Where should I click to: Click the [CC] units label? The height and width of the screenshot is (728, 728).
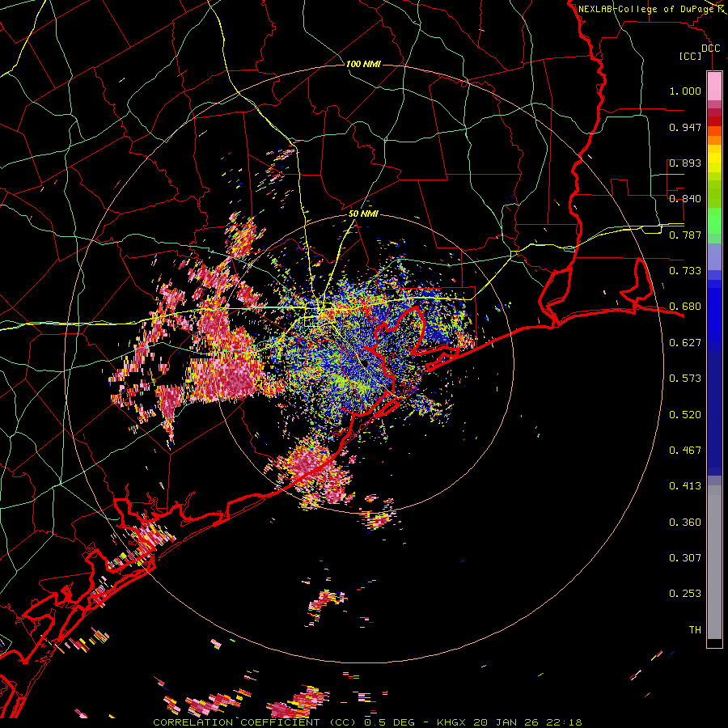click(691, 56)
